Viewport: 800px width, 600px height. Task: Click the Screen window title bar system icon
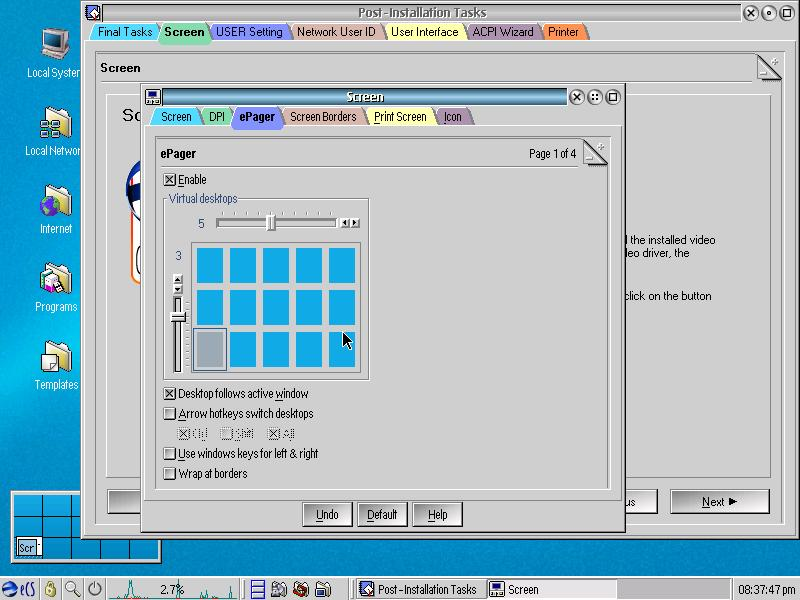153,97
